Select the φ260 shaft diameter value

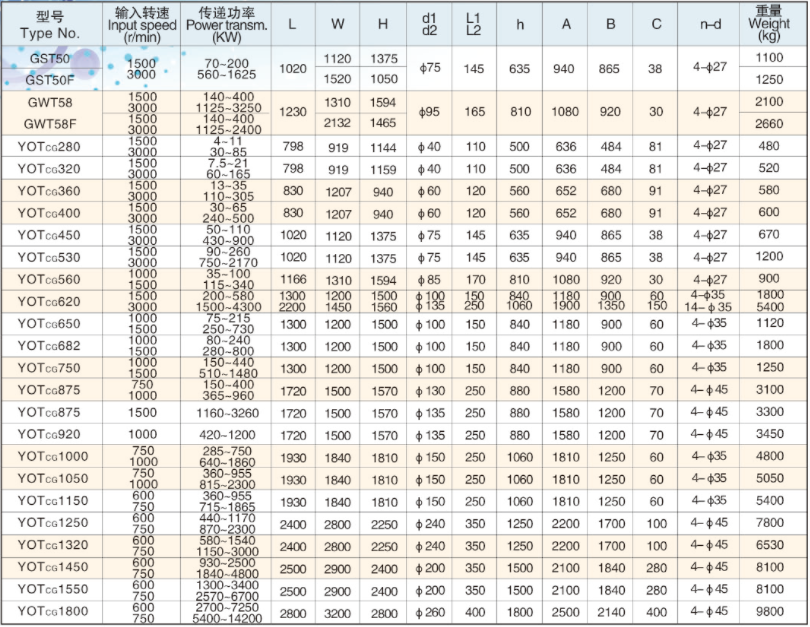pos(430,613)
